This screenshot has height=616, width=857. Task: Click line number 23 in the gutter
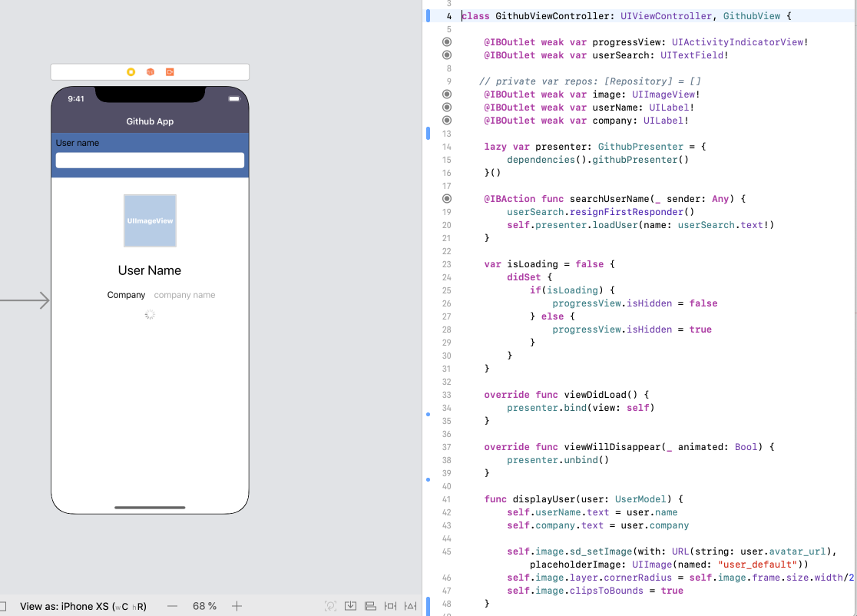click(x=446, y=264)
